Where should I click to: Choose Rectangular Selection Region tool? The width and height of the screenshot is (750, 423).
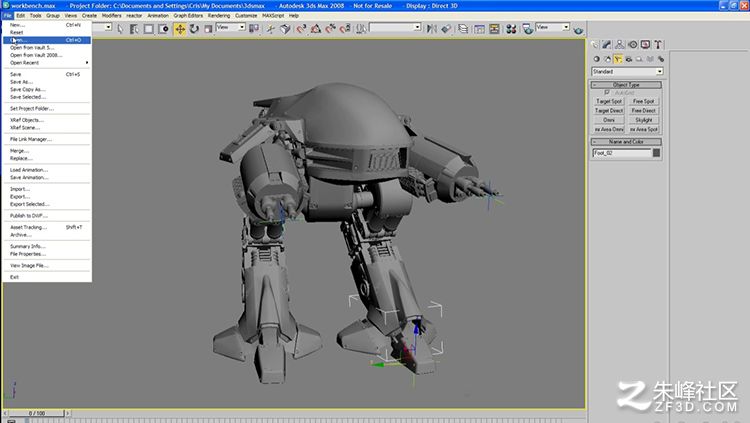click(x=149, y=29)
